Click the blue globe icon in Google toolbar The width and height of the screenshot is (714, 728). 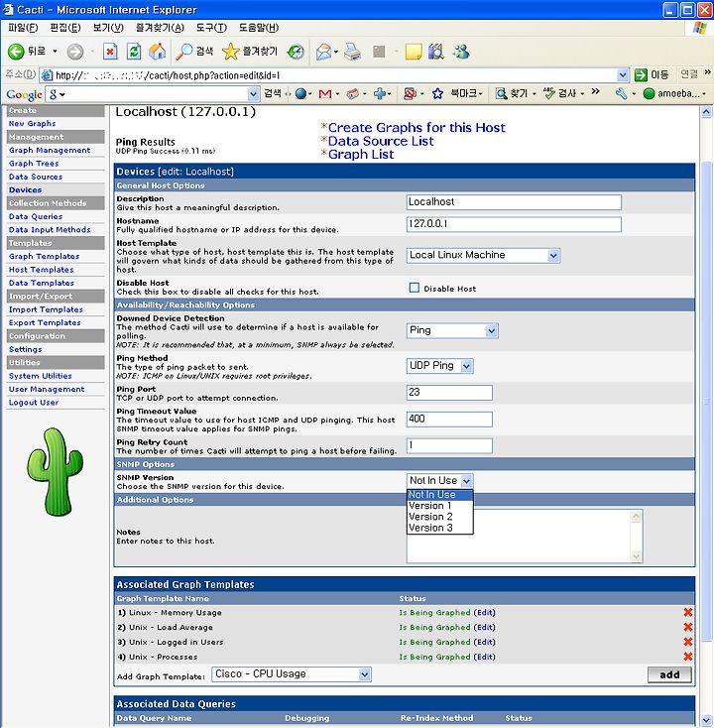pos(300,94)
